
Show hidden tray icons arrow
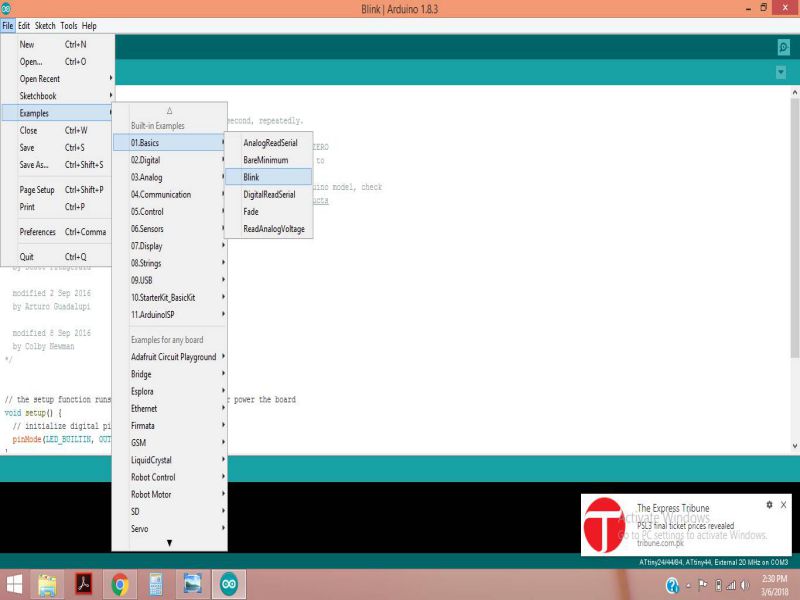click(688, 586)
